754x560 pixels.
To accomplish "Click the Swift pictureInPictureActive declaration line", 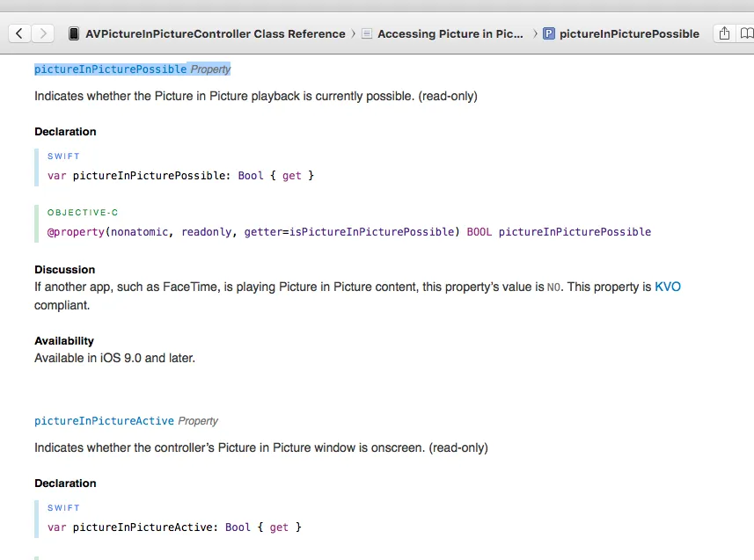I will [x=174, y=527].
